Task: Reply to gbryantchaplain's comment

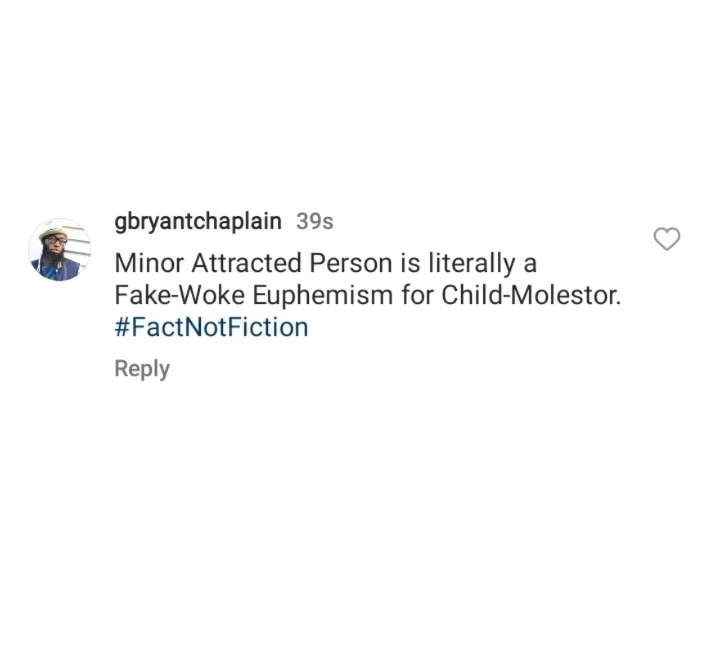Action: point(142,369)
